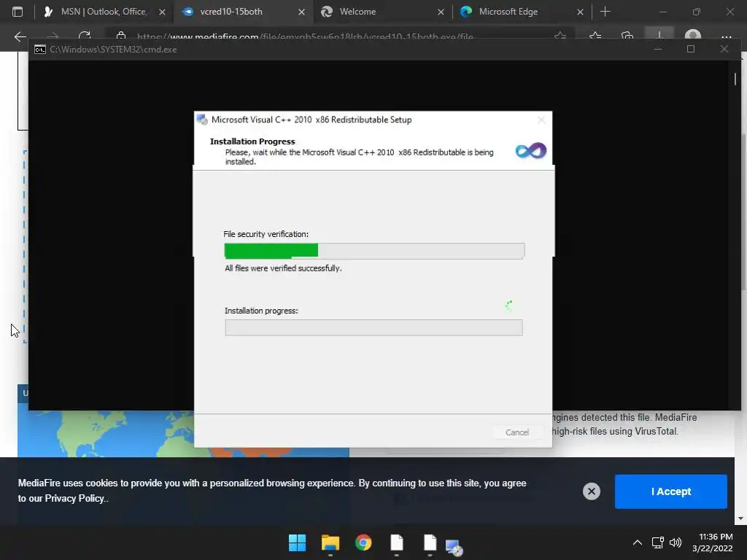Open Edge tab actions menu icon
This screenshot has width=747, height=560.
pos(18,12)
